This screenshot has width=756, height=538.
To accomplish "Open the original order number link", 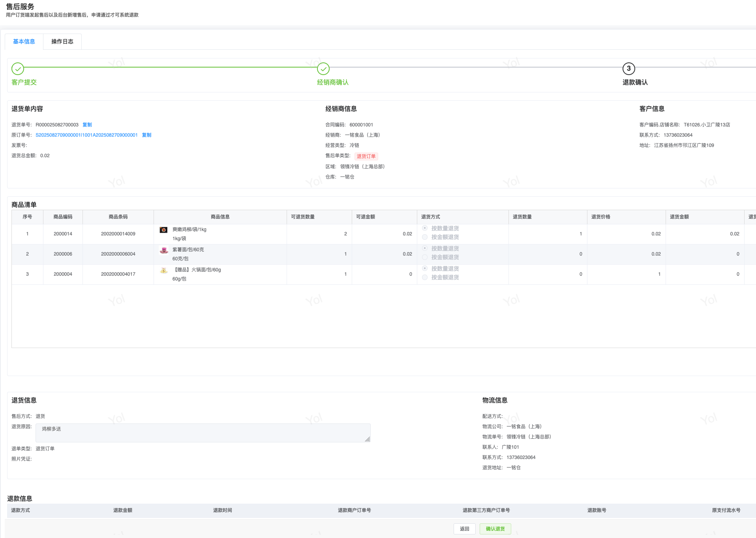I will point(86,135).
